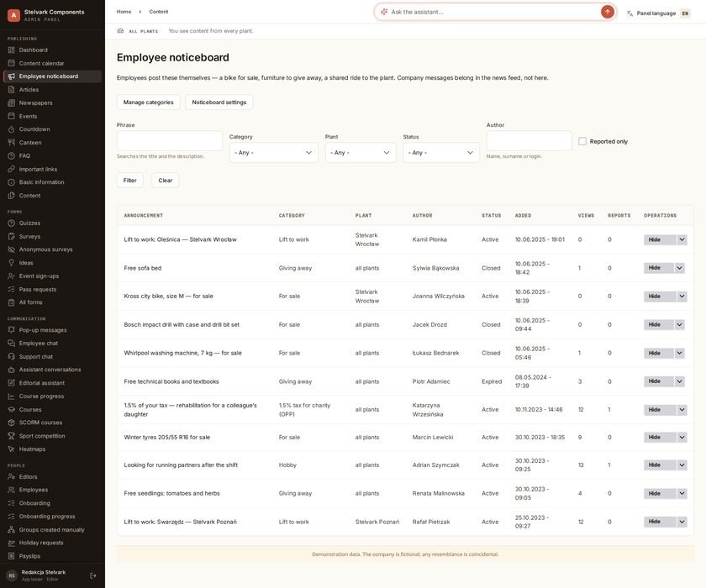This screenshot has height=588, width=706.
Task: Click the EN panel language badge
Action: [x=685, y=13]
